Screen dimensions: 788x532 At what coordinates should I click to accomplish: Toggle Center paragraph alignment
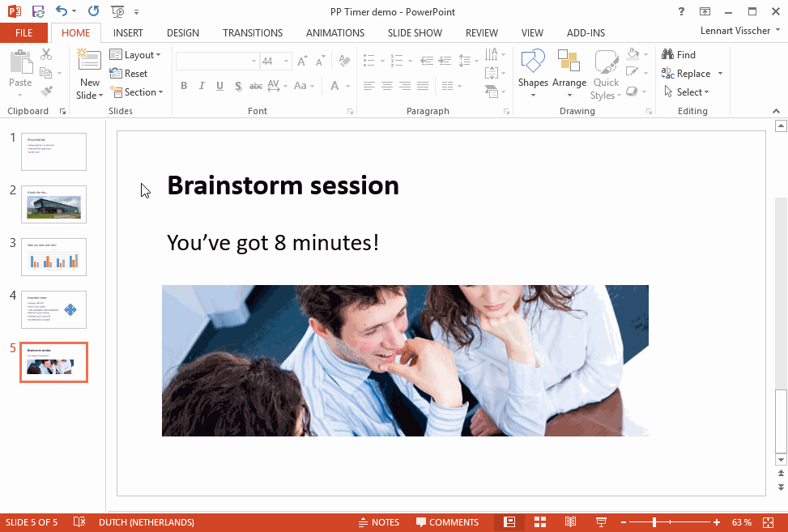387,86
